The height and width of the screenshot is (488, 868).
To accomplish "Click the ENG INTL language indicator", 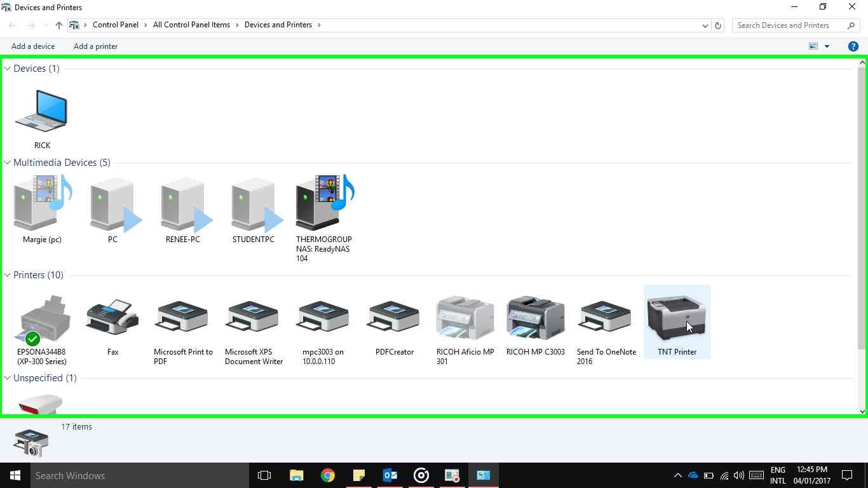I will click(778, 475).
